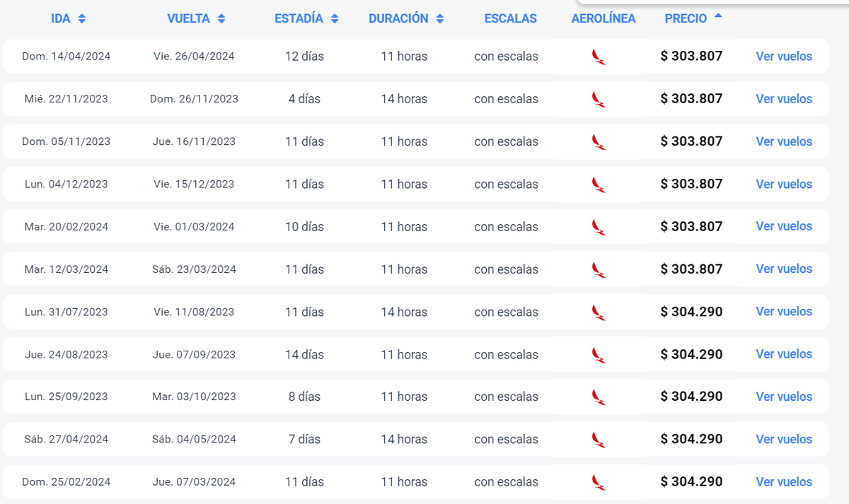Click airline logo in the 25/02/2024 row

tap(599, 482)
